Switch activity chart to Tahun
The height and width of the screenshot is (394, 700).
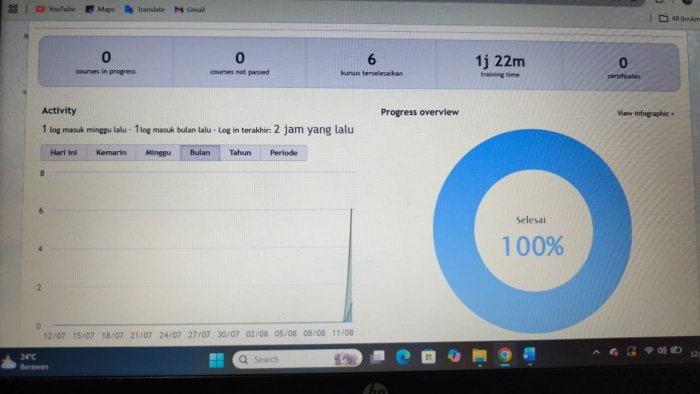(240, 153)
